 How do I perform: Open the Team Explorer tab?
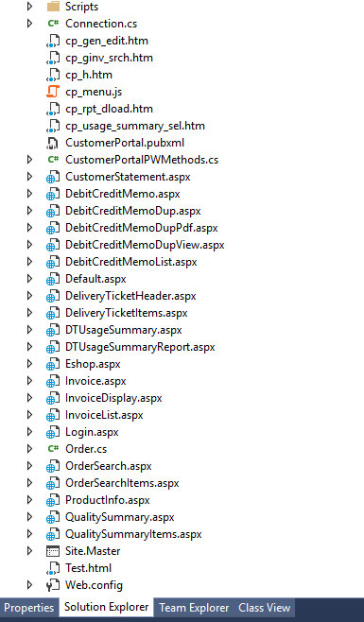194,608
